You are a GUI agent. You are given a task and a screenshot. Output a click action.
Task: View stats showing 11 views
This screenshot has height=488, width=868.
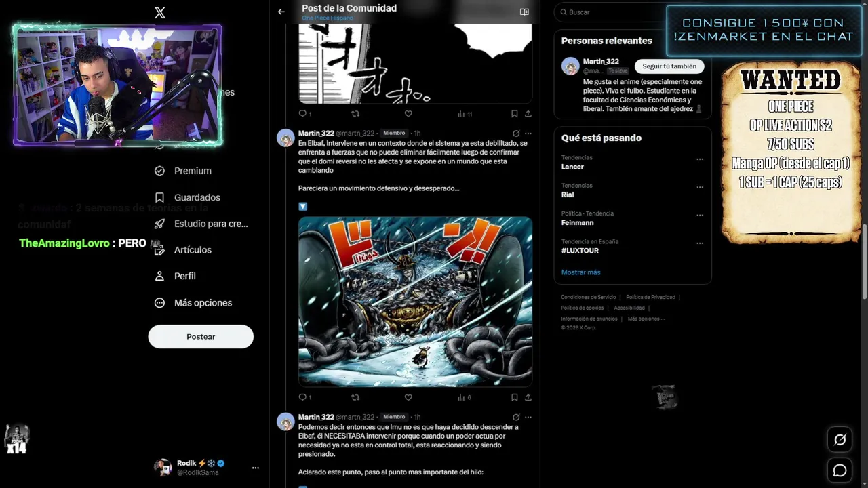tap(465, 113)
